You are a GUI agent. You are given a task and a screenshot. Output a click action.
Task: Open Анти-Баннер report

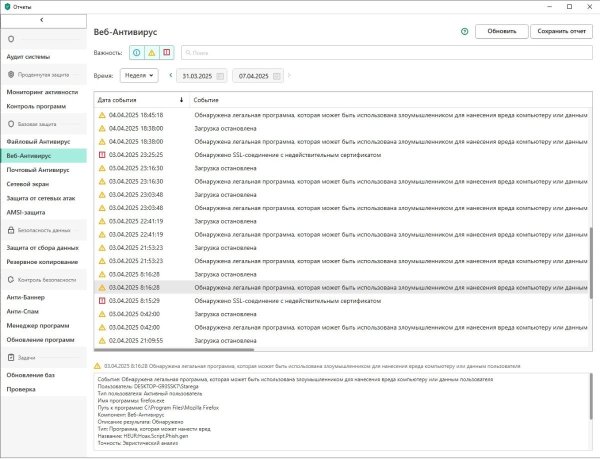point(26,297)
